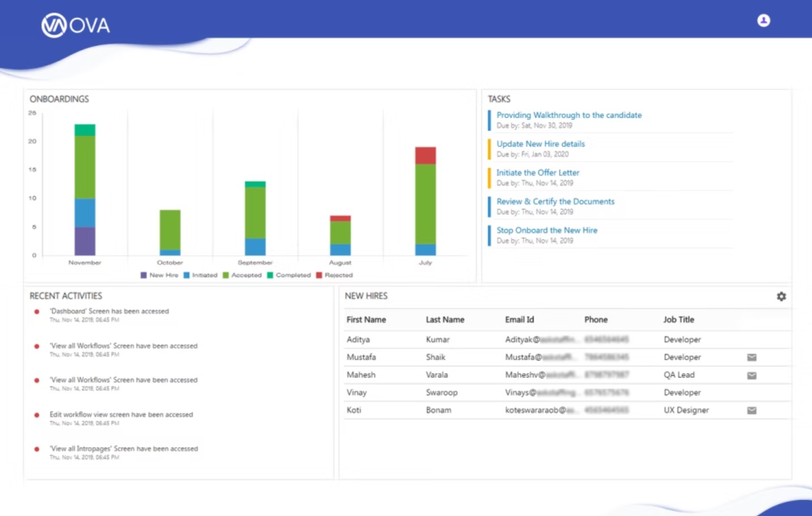
Task: Toggle Rejected legend series
Action: click(334, 276)
